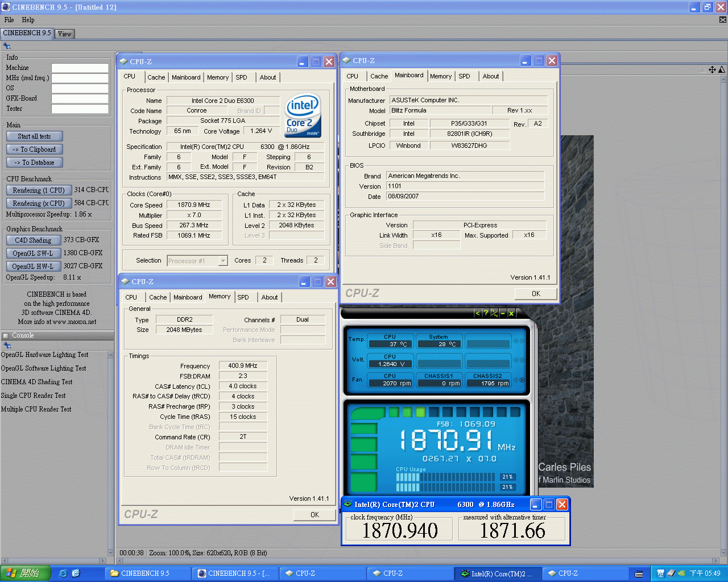Click the MHz (real freq.) input field
The height and width of the screenshot is (582, 728).
(80, 78)
